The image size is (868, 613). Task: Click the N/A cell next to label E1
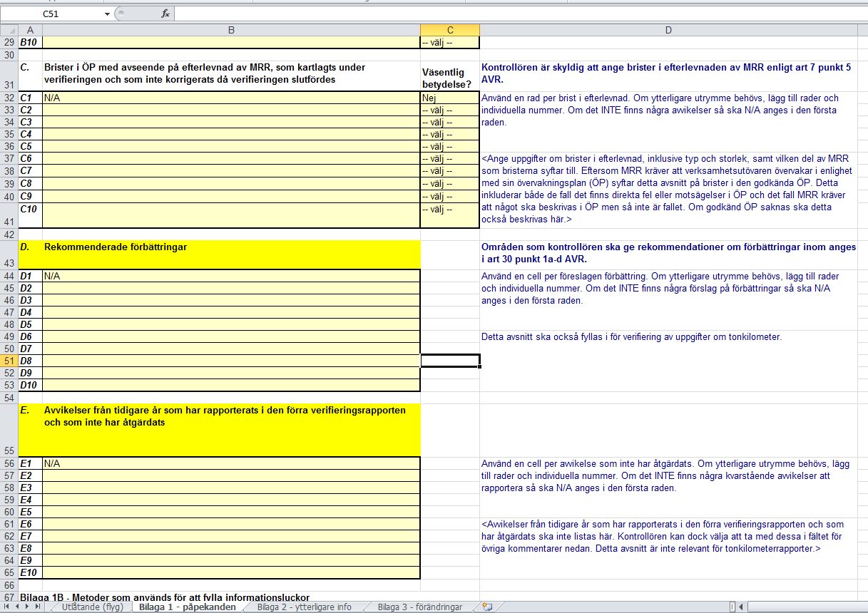232,463
